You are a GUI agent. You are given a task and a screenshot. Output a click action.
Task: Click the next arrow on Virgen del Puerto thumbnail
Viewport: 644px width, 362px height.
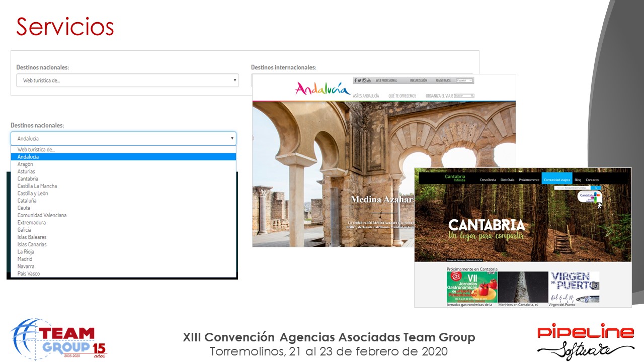click(x=595, y=286)
